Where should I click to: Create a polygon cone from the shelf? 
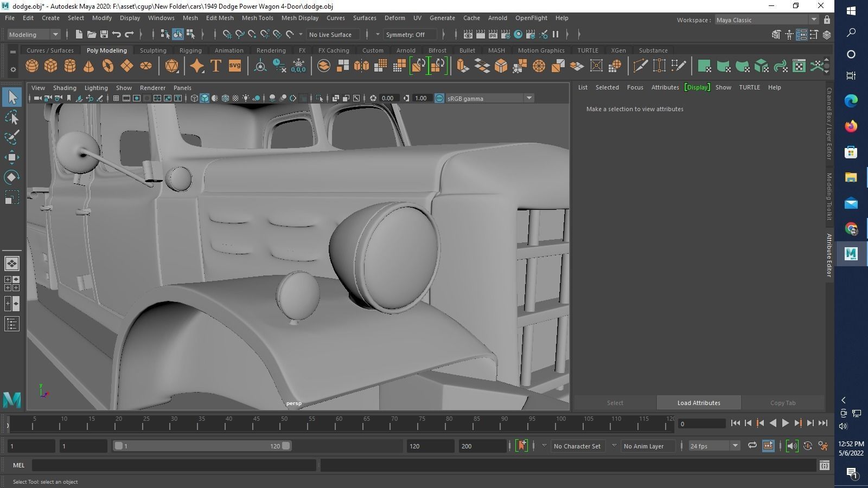tap(88, 66)
